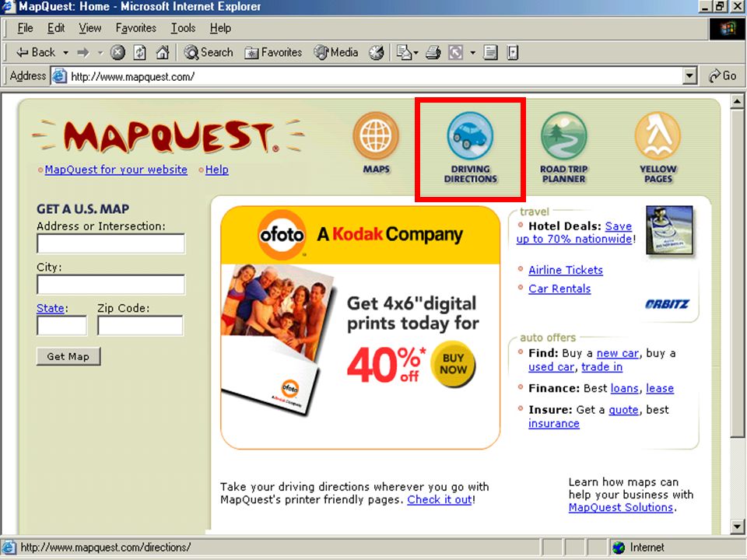747x560 pixels.
Task: Click the Forward arrow button
Action: coord(83,52)
